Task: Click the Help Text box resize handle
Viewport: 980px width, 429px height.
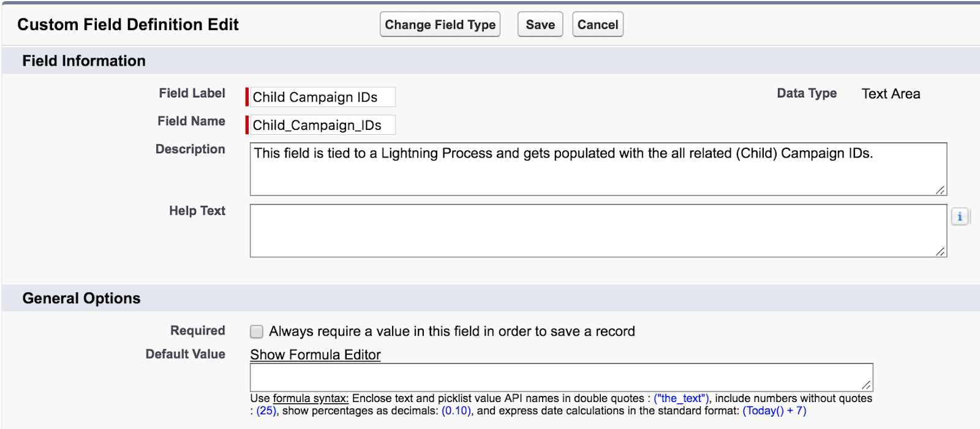Action: click(940, 251)
